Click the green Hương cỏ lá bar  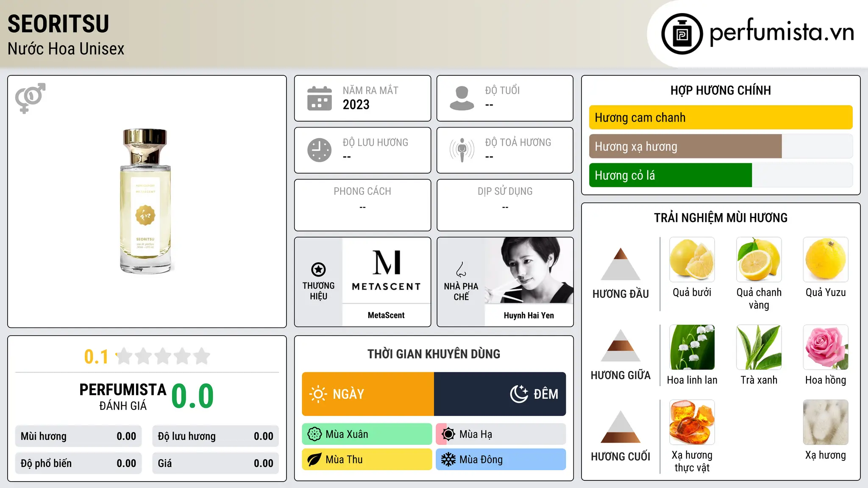(x=670, y=175)
